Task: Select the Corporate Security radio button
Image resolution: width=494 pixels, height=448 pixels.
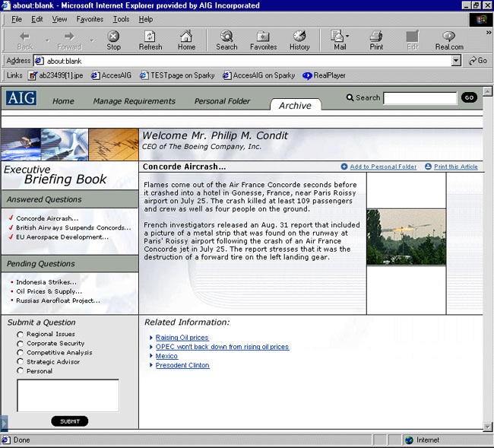Action: tap(21, 344)
